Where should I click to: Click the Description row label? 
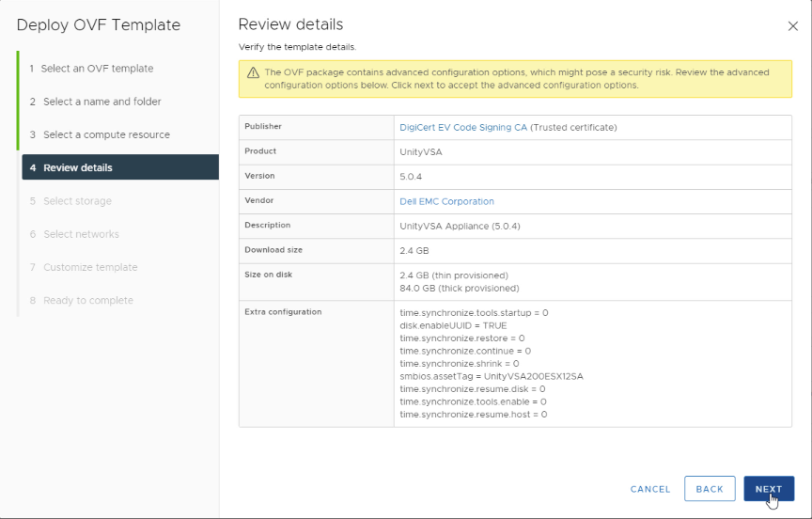pos(267,226)
